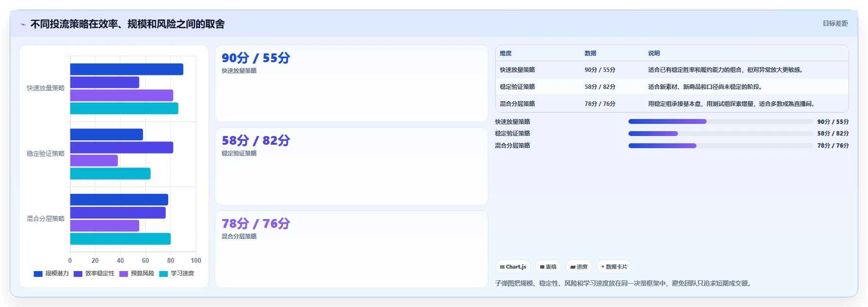Toggle the 预算风险 legend swatch
The width and height of the screenshot is (868, 307).
tap(123, 273)
